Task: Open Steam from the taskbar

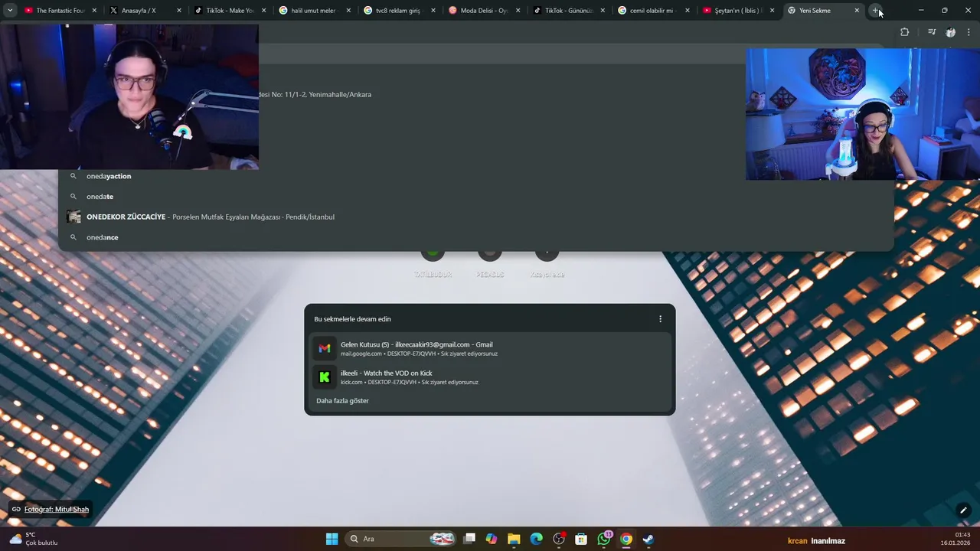Action: point(648,539)
